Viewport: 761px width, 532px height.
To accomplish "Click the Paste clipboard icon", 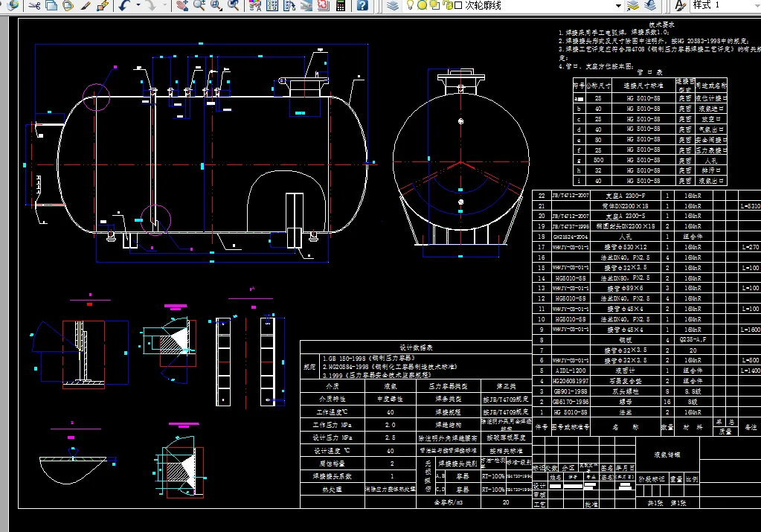I will click(x=68, y=5).
